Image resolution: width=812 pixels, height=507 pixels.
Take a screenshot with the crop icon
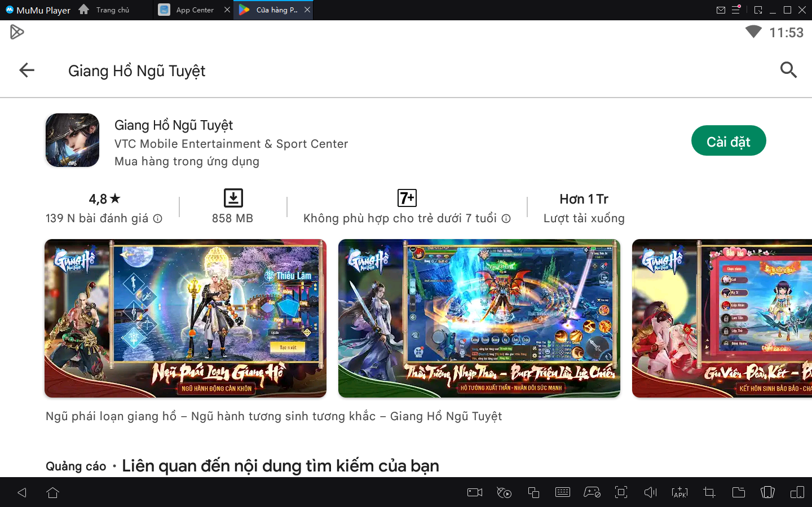(x=709, y=492)
